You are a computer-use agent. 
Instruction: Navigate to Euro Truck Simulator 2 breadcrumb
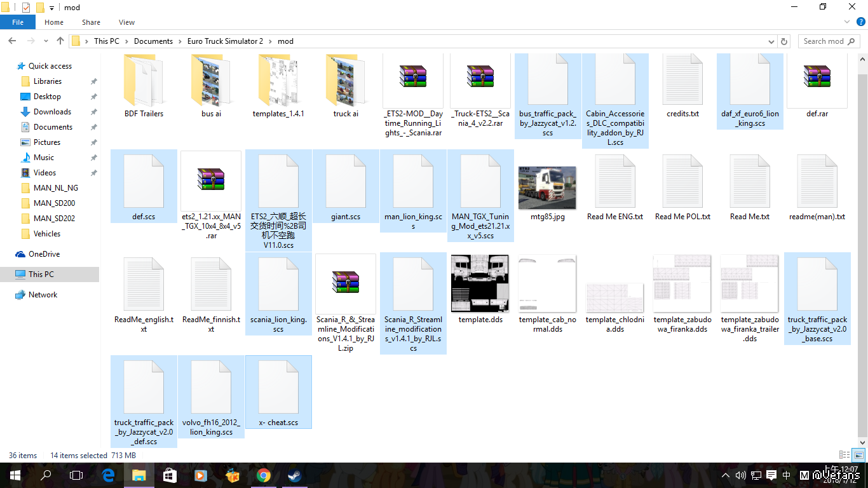[x=225, y=41]
